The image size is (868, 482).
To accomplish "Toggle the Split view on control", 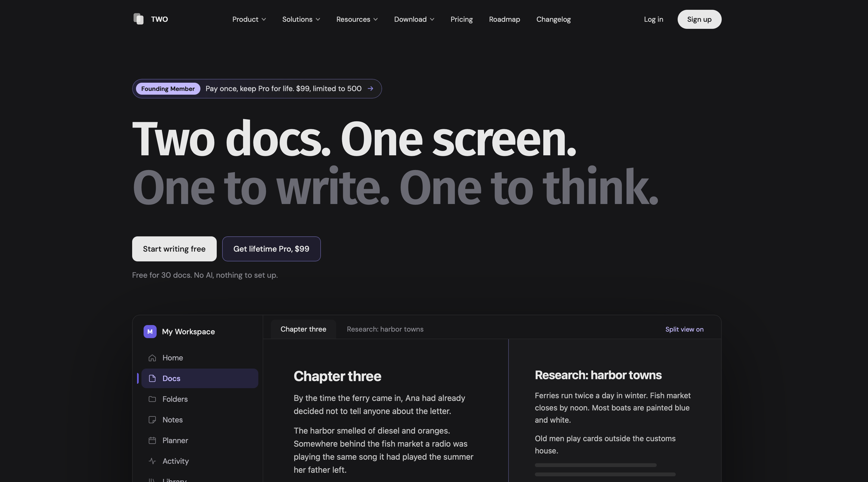I will point(684,329).
